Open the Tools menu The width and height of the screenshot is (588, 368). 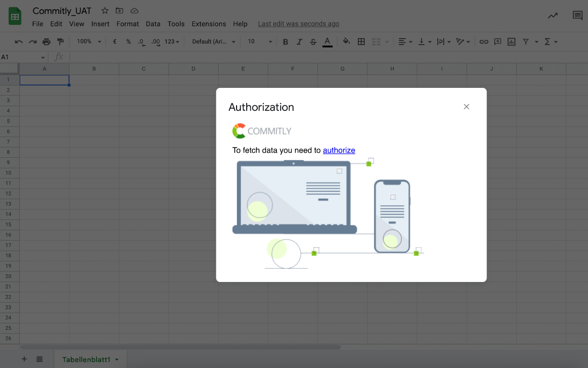click(x=176, y=24)
